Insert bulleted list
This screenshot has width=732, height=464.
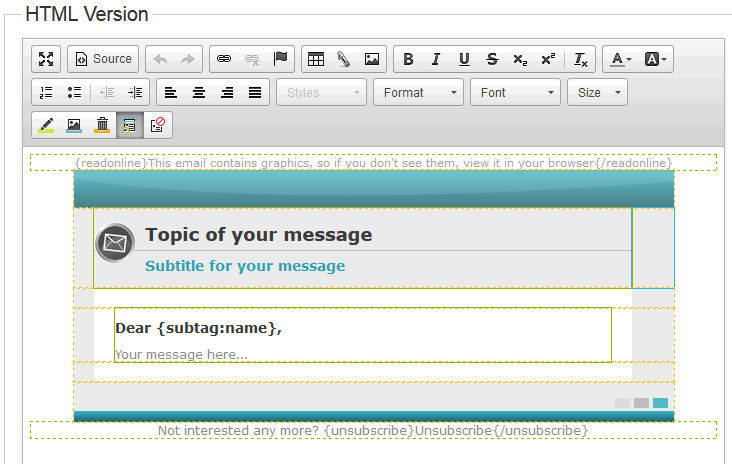click(74, 92)
